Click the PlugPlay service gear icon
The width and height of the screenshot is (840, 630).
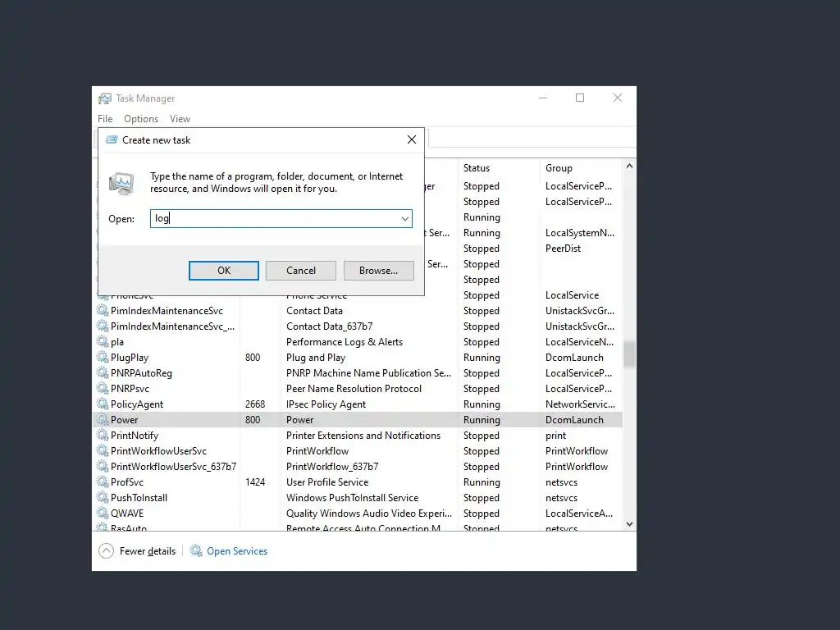[103, 358]
